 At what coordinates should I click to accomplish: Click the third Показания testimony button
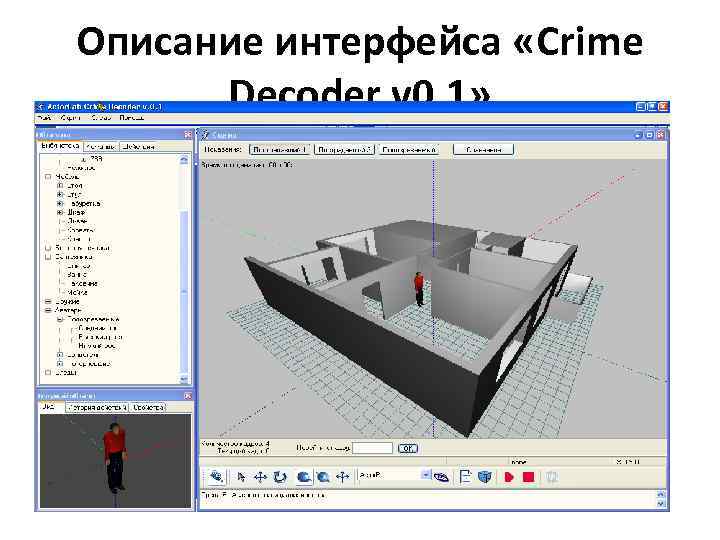click(409, 150)
